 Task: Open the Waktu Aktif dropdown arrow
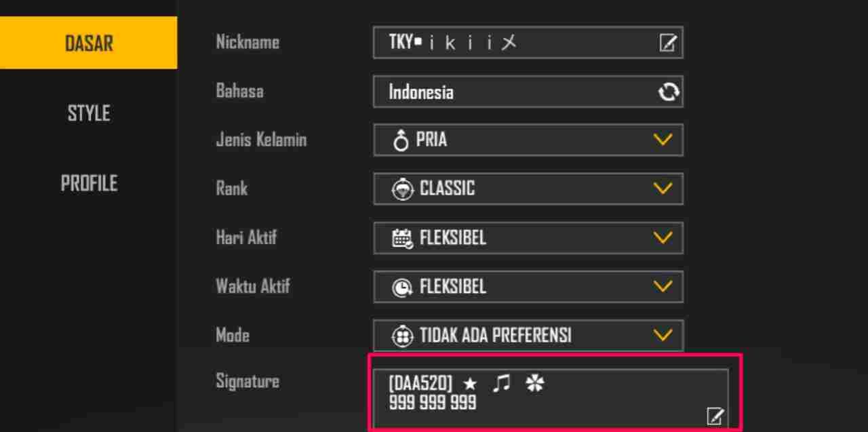click(x=663, y=286)
